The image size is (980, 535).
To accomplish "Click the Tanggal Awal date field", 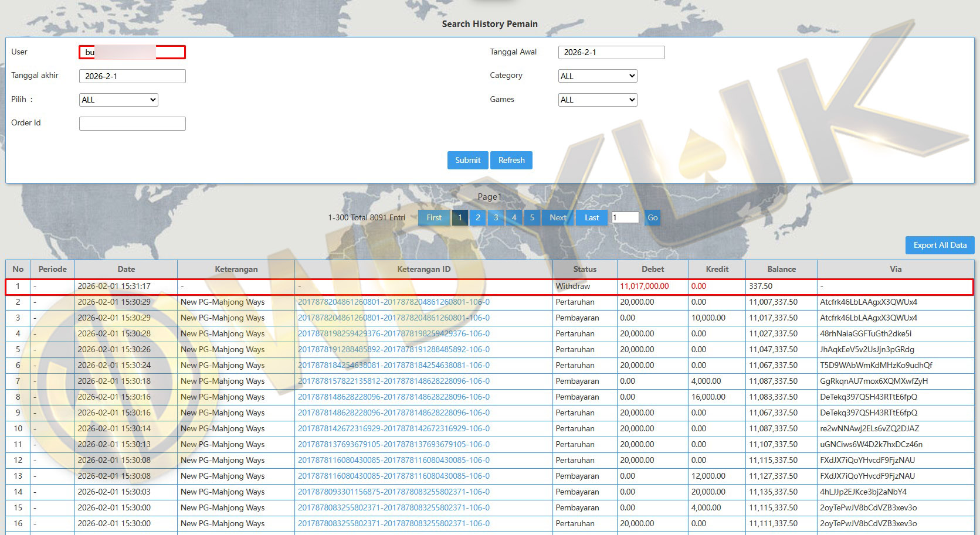I will pyautogui.click(x=611, y=52).
